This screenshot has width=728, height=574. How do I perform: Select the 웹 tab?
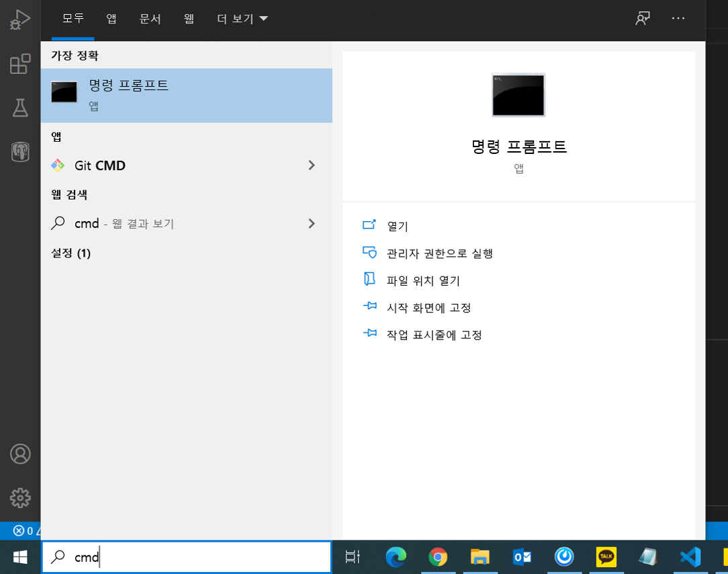click(189, 19)
